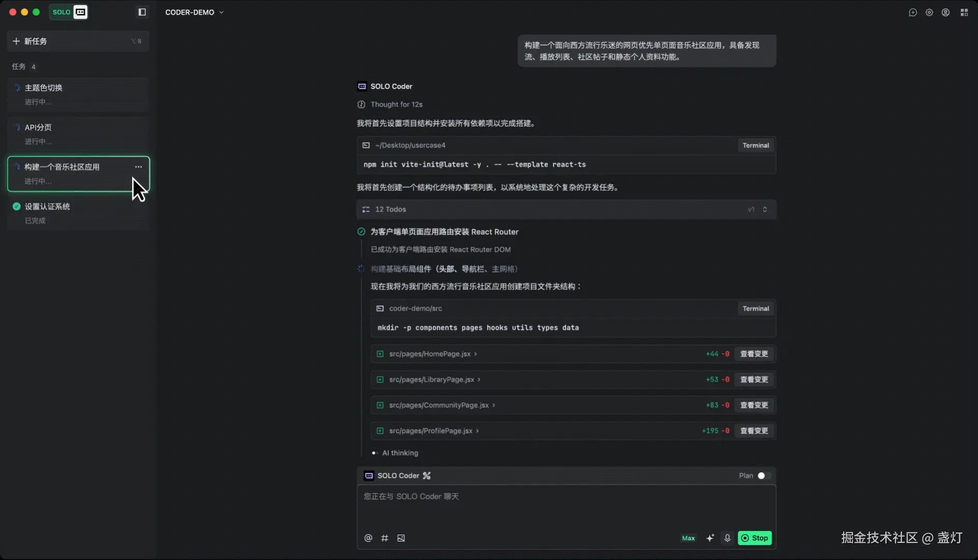Click the user prompt message bubble

point(647,51)
